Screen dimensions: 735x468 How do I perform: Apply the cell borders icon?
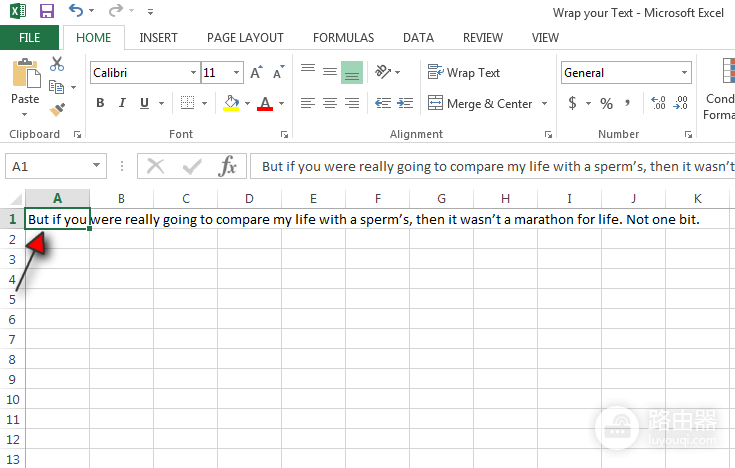(188, 103)
